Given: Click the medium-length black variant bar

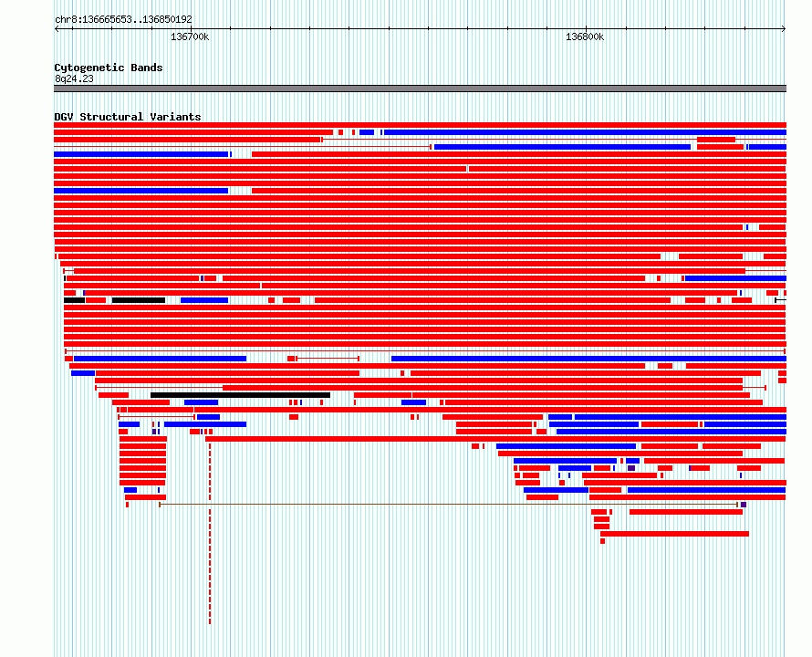Looking at the screenshot, I should click(139, 300).
